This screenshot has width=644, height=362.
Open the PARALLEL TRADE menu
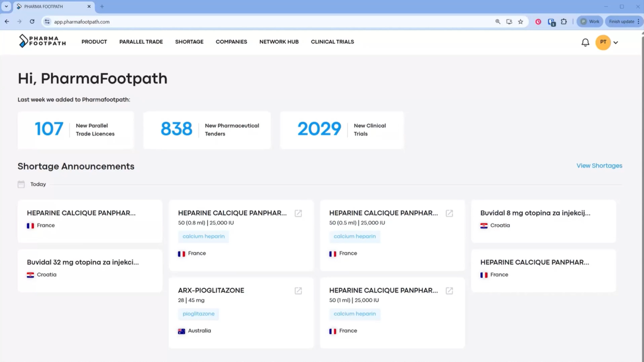point(141,42)
